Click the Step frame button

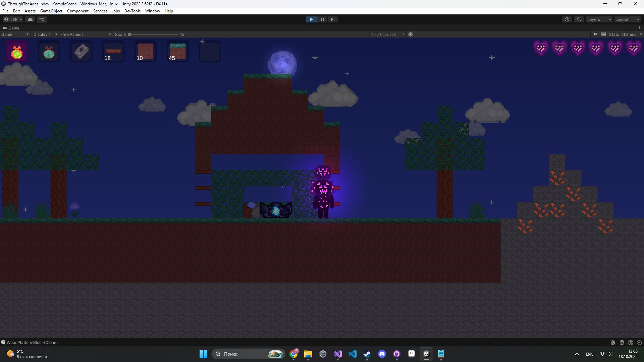click(x=332, y=19)
